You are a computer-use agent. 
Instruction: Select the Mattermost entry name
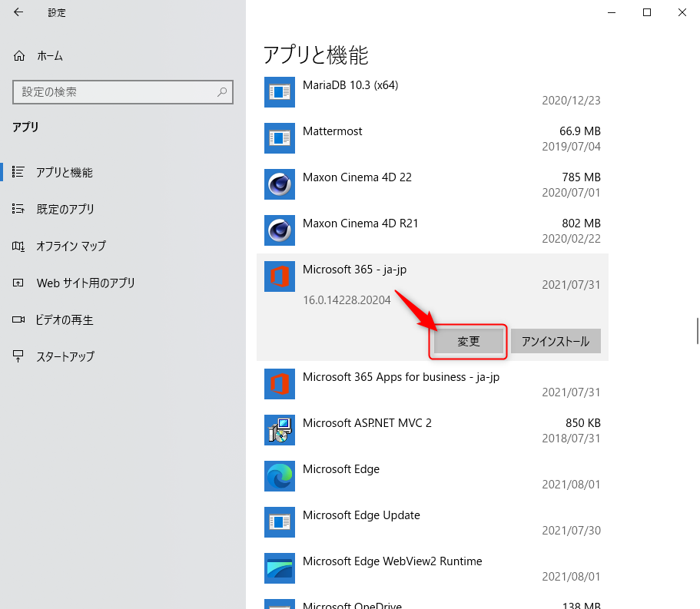pyautogui.click(x=333, y=131)
